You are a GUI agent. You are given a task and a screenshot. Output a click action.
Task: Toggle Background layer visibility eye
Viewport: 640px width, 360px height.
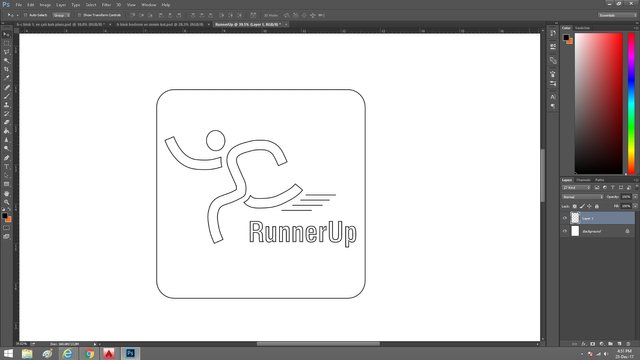point(565,231)
